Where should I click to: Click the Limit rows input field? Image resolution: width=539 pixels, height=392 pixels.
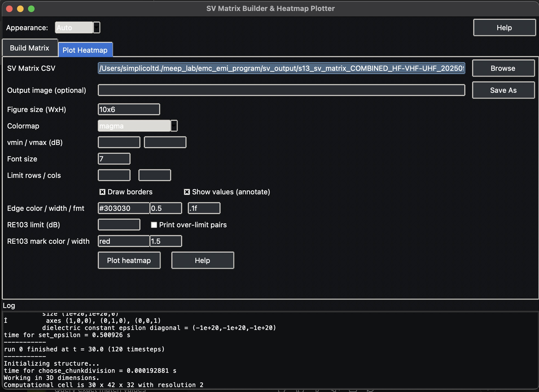tap(114, 175)
